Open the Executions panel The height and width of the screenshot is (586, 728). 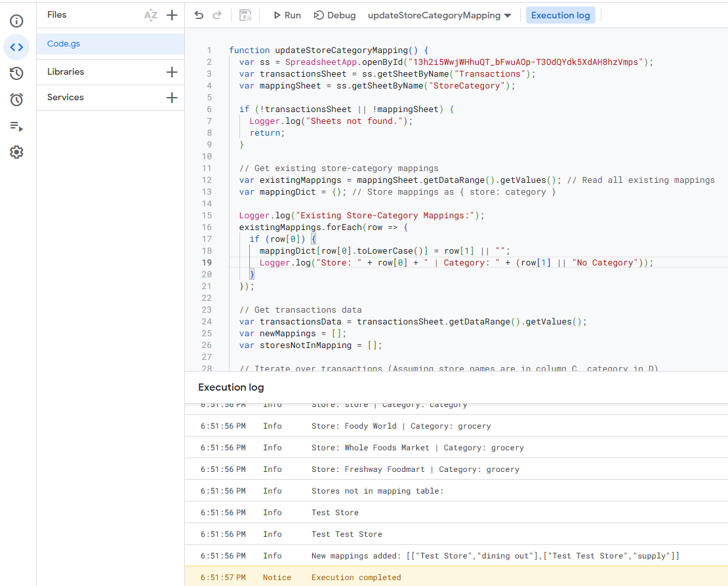point(16,126)
